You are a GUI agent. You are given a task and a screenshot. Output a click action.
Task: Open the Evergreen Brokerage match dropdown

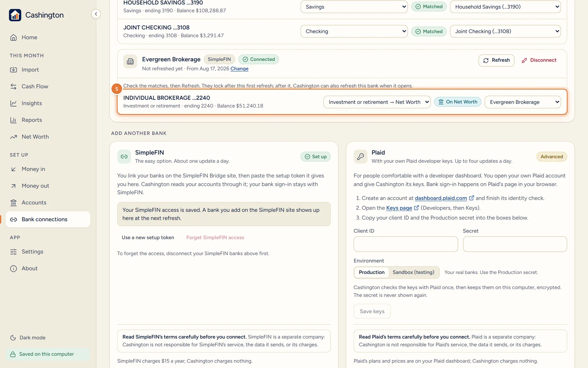[523, 102]
